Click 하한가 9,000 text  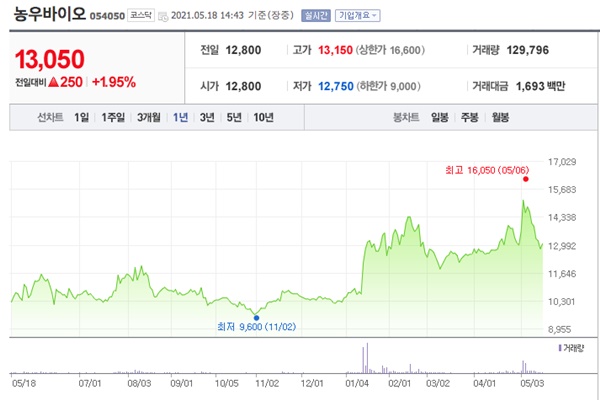pyautogui.click(x=389, y=86)
